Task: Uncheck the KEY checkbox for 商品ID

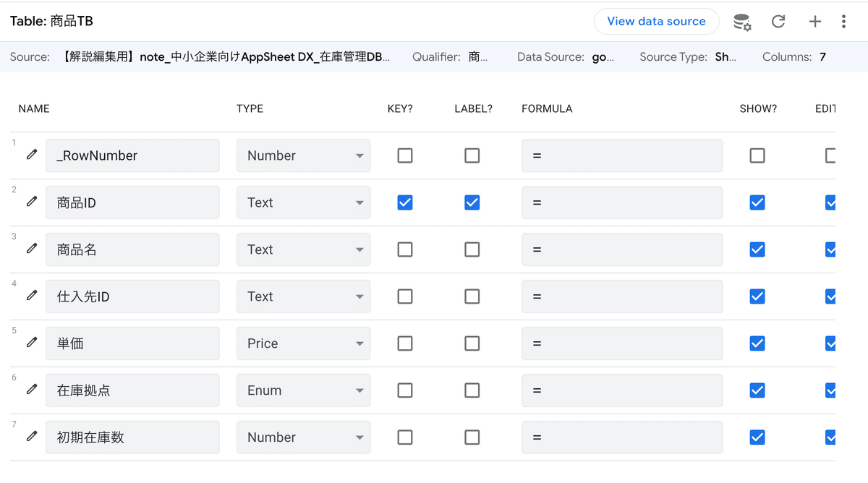Action: pos(405,202)
